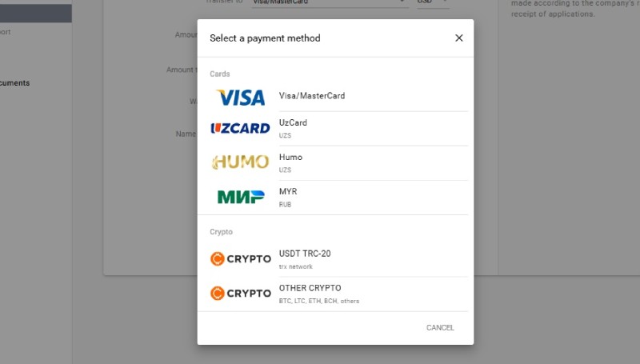Click the Crypto logo beside OTHER CRYPTO
Viewport: 640px width, 364px height.
click(x=240, y=293)
